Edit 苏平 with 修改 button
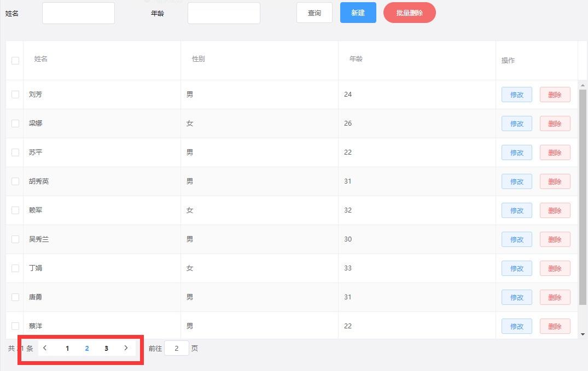This screenshot has width=588, height=371. [517, 152]
